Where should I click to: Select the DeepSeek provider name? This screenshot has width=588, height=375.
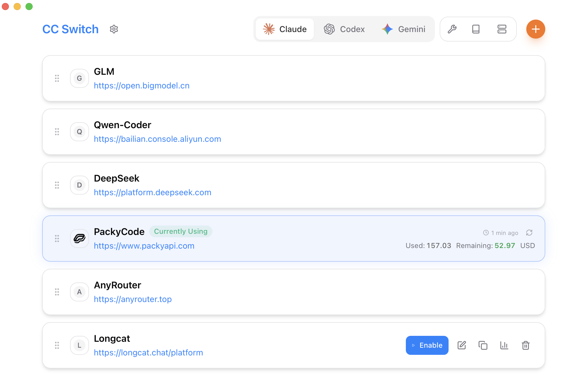(x=117, y=178)
